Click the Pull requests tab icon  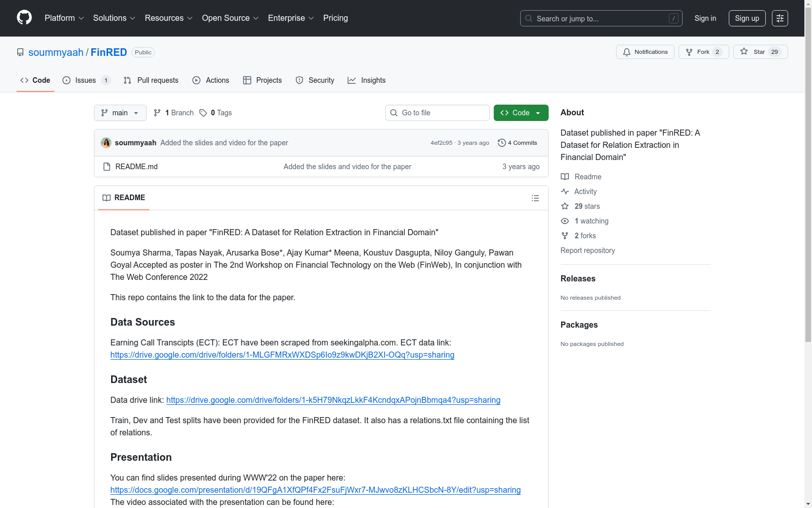click(x=127, y=80)
